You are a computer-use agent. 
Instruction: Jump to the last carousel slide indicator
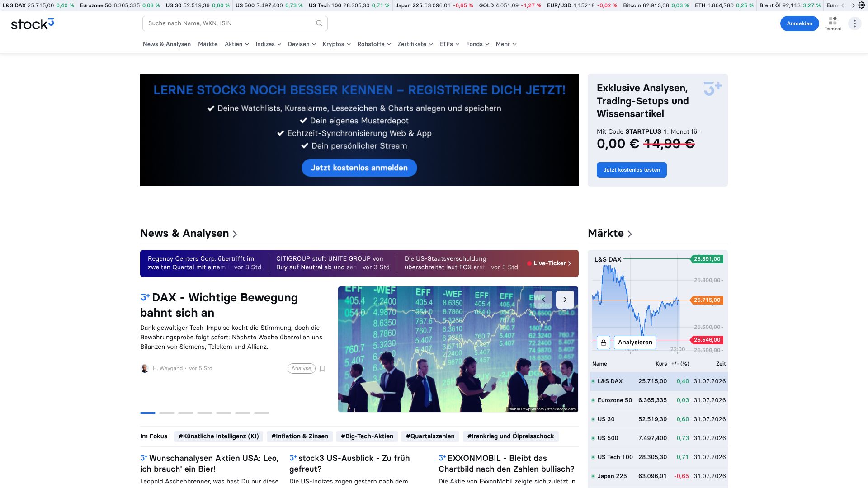pos(262,413)
